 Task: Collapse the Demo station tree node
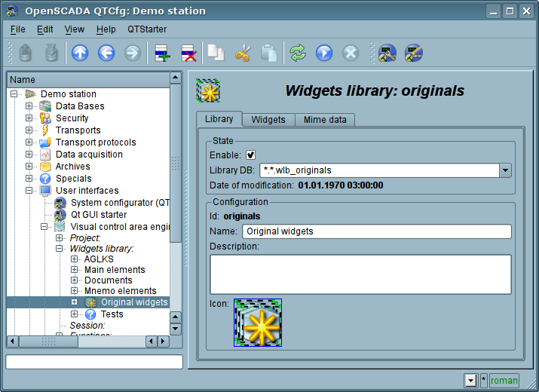pyautogui.click(x=14, y=94)
